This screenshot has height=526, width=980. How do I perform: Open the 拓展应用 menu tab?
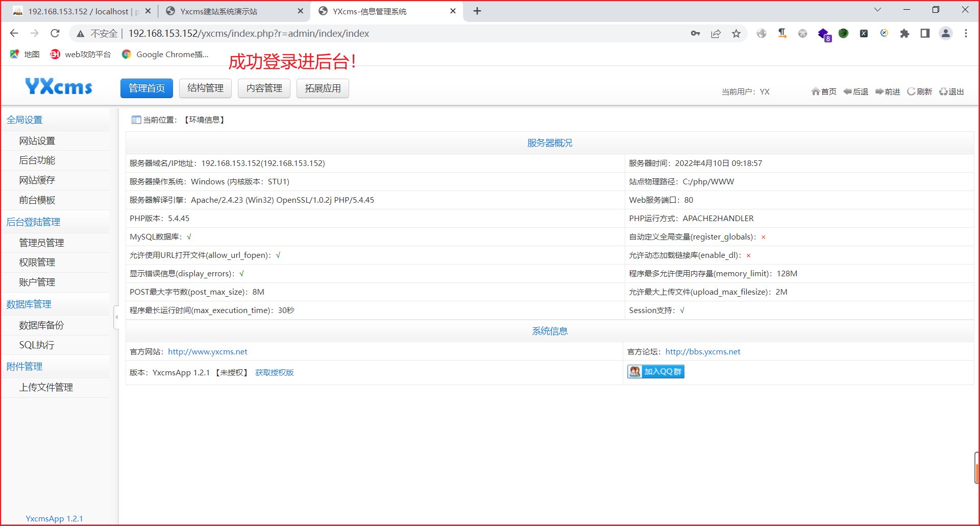click(x=323, y=88)
